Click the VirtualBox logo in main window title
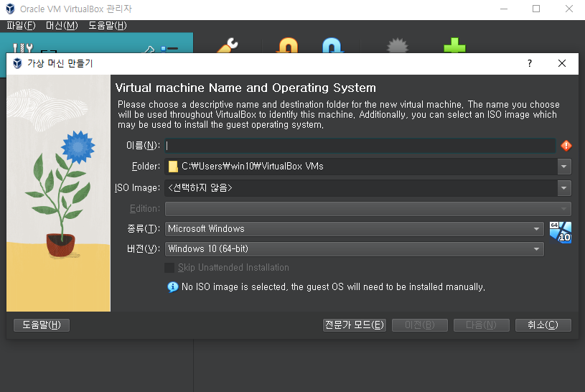 (x=11, y=9)
